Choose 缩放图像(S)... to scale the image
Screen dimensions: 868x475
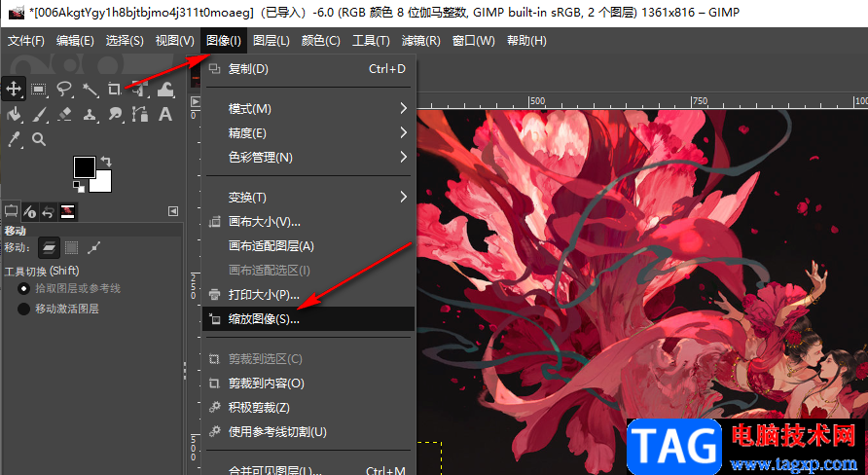(308, 319)
